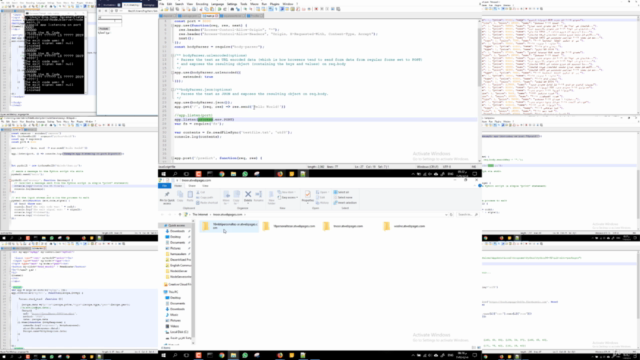Switch Explorer to details view toggle
The width and height of the screenshot is (640, 360).
(474, 347)
